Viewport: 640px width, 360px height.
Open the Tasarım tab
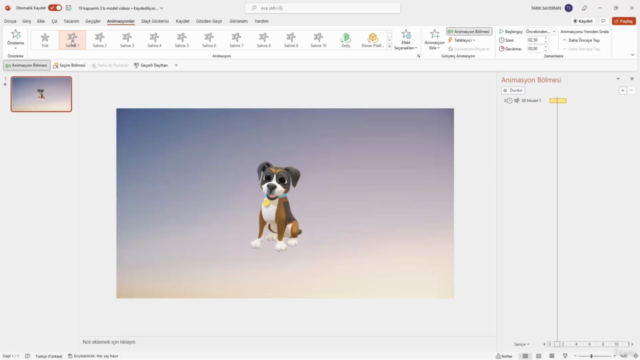click(71, 21)
